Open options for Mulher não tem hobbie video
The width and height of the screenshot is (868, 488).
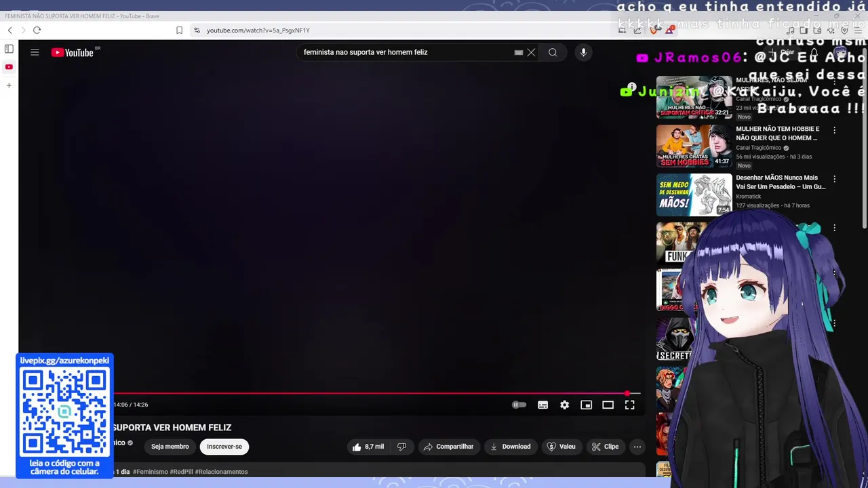click(x=834, y=130)
